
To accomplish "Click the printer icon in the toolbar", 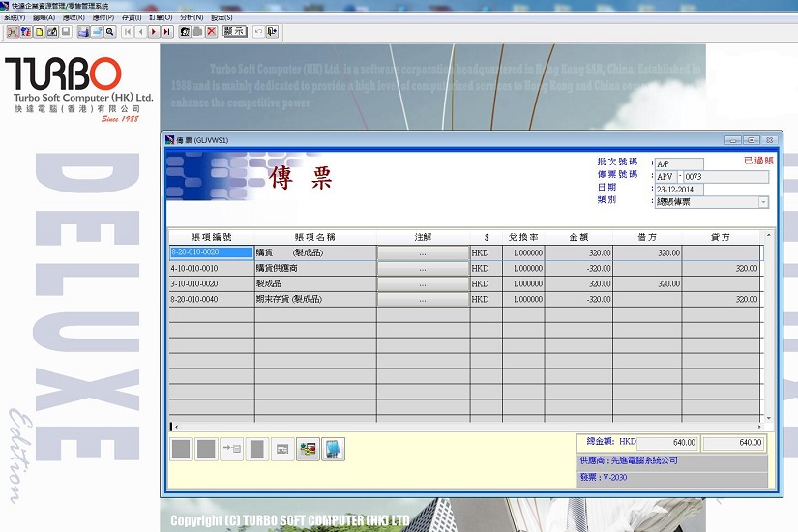I will tap(83, 32).
